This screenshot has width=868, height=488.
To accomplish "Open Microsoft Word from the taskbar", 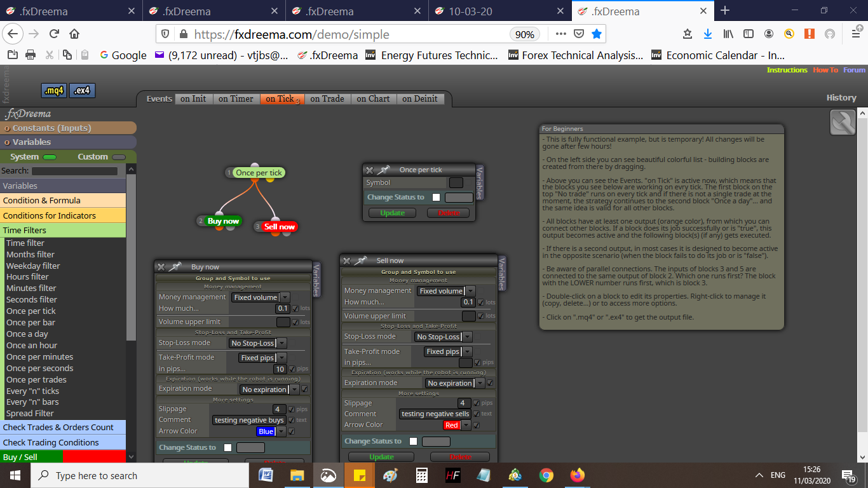I will [266, 475].
